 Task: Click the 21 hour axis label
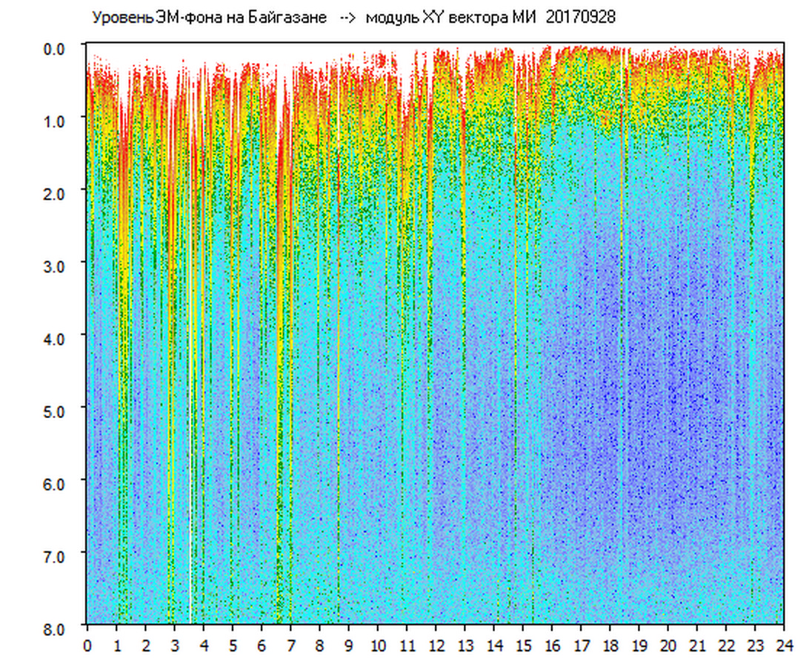click(x=697, y=645)
